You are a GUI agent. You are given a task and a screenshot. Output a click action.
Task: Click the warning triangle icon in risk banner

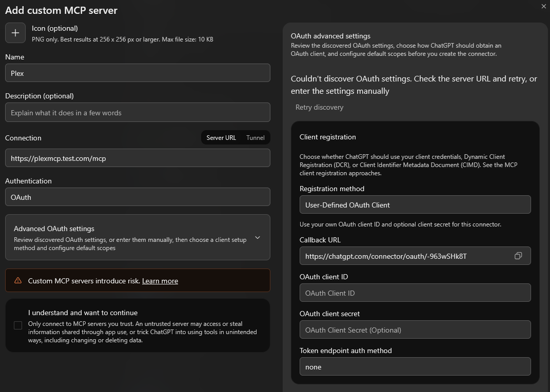tap(18, 281)
